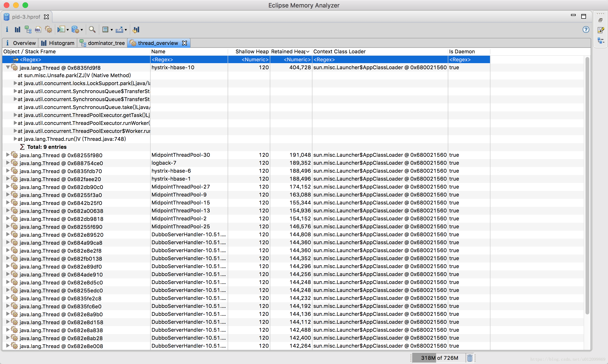This screenshot has width=608, height=364.
Task: Open heap dump overview info icon in toolbar
Action: click(x=7, y=30)
